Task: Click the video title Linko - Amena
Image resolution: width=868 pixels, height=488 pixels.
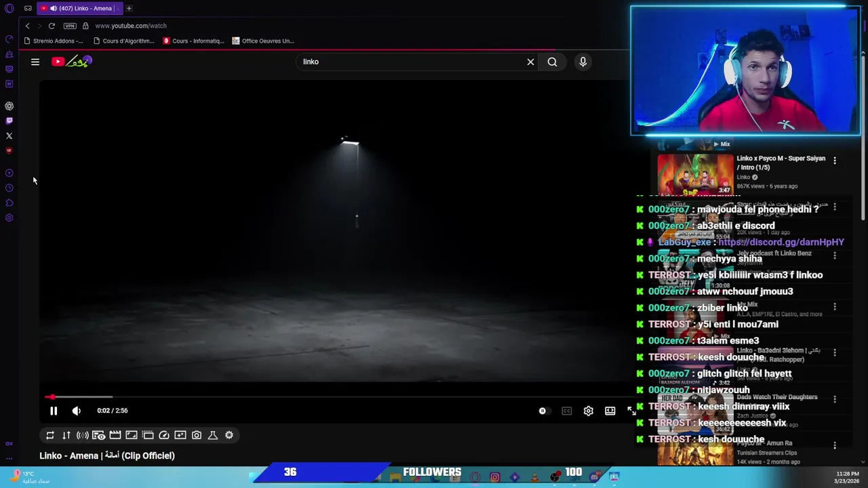Action: click(107, 455)
